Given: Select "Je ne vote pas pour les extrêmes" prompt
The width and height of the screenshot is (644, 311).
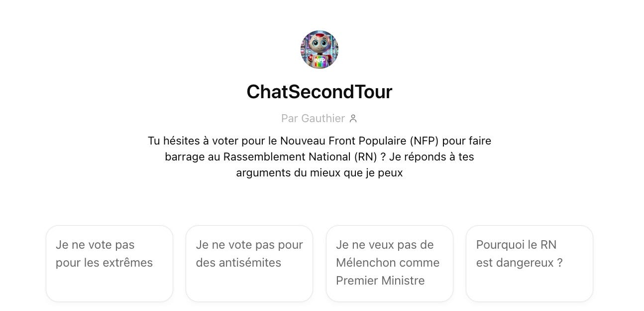Looking at the screenshot, I should coord(109,263).
